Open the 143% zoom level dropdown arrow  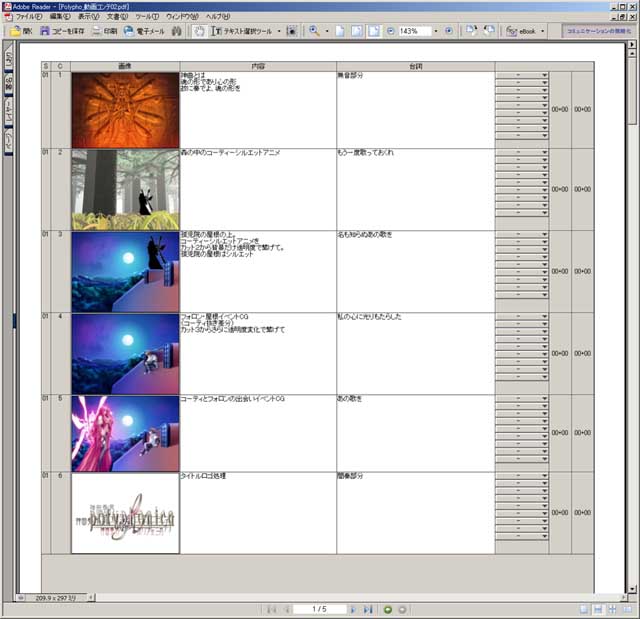436,31
